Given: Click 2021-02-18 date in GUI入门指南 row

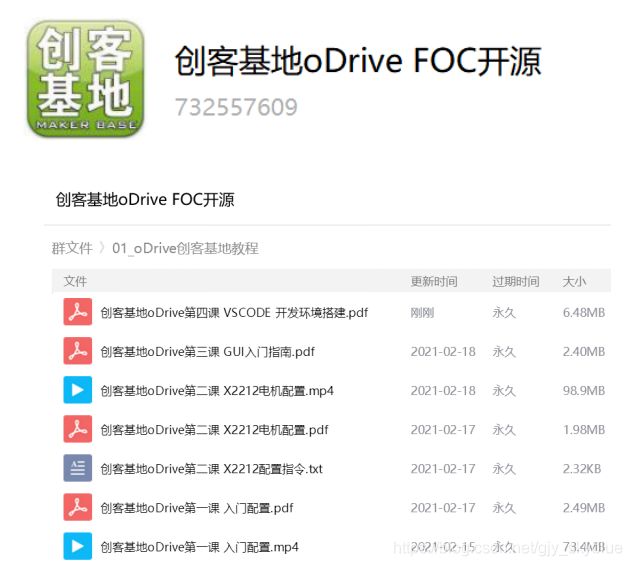Looking at the screenshot, I should (443, 352).
